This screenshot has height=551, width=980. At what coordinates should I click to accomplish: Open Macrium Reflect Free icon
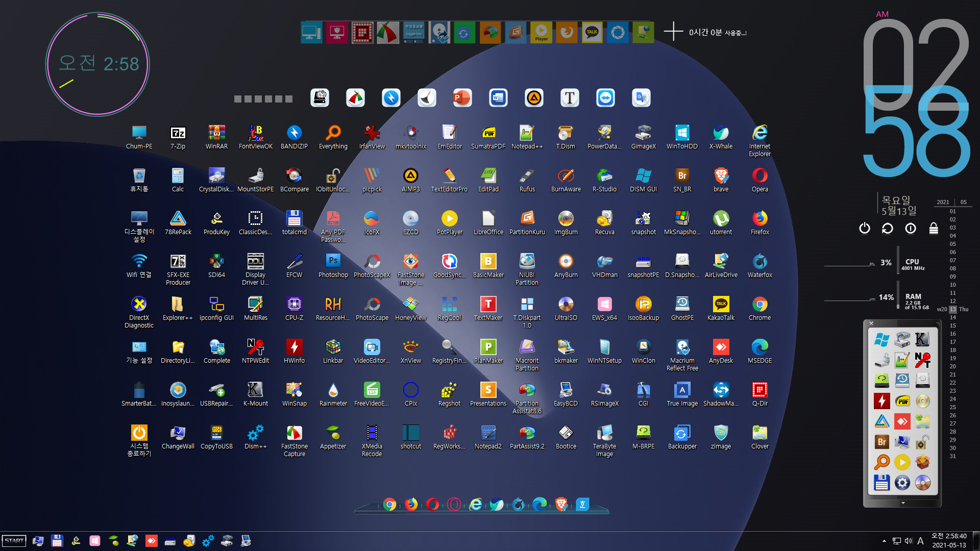(x=682, y=355)
